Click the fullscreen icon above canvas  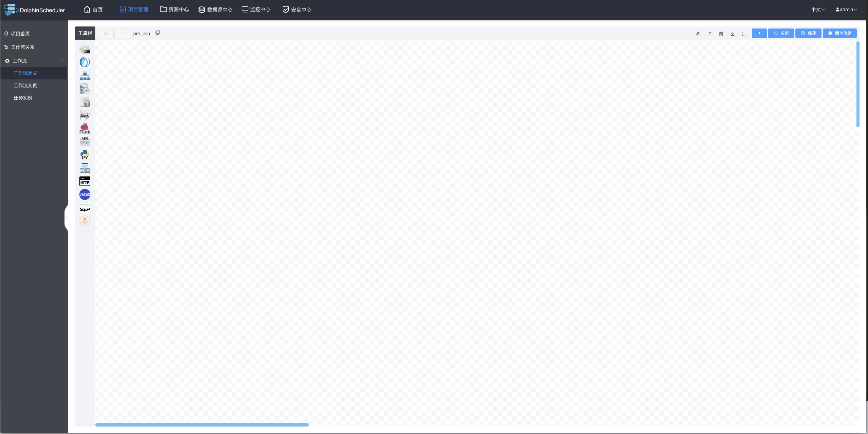pos(744,33)
